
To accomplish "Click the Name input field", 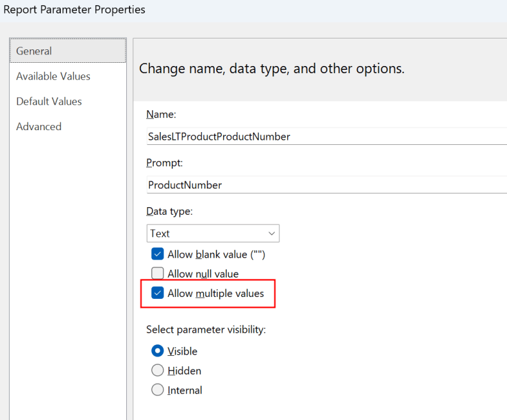I will click(327, 136).
